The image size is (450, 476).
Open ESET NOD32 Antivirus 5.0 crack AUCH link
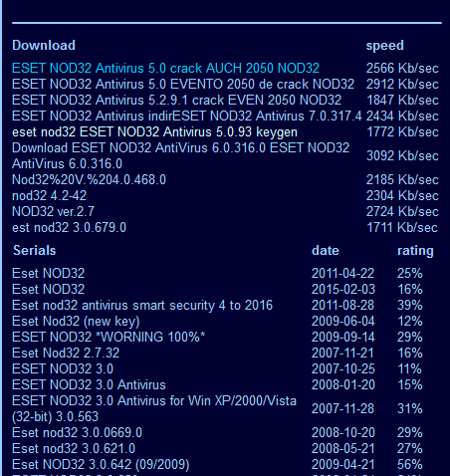click(165, 68)
